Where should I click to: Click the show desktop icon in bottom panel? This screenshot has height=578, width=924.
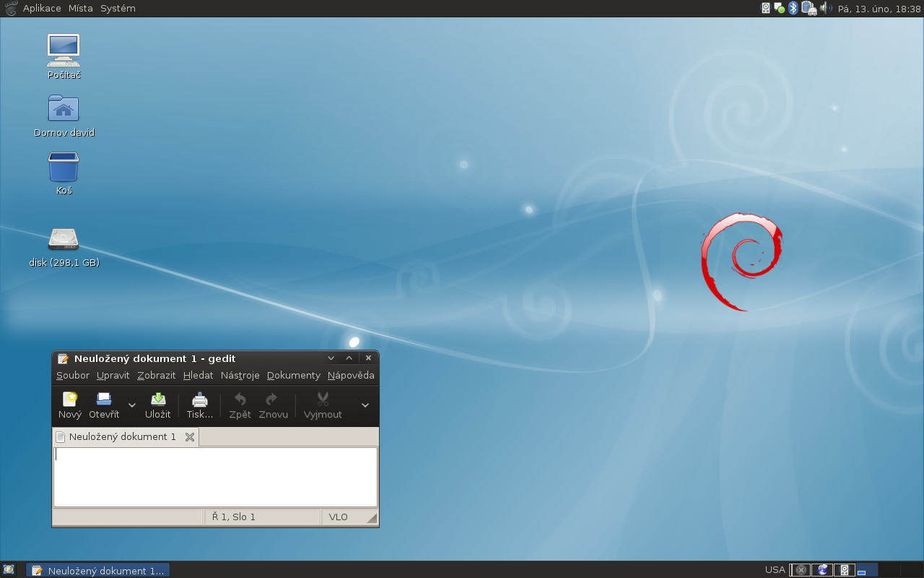[x=9, y=569]
